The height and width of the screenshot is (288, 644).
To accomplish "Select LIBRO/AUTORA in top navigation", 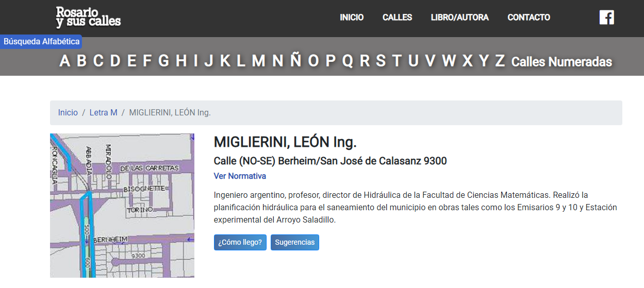I will (459, 18).
